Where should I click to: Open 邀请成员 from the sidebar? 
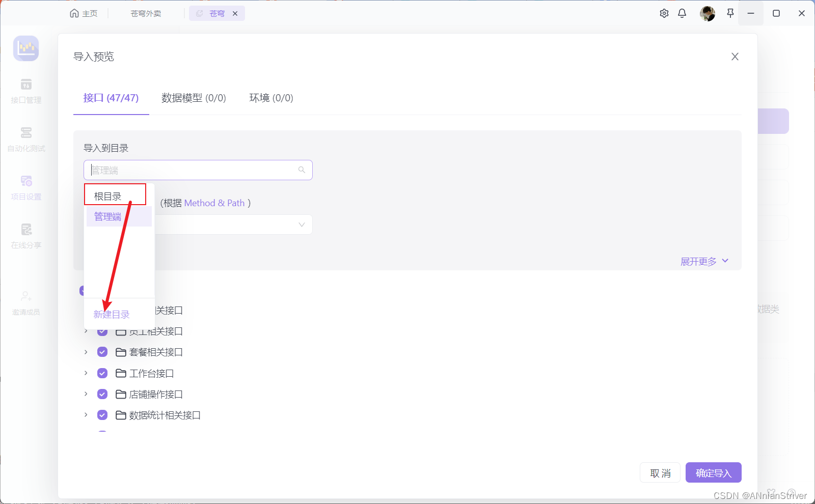pos(25,302)
